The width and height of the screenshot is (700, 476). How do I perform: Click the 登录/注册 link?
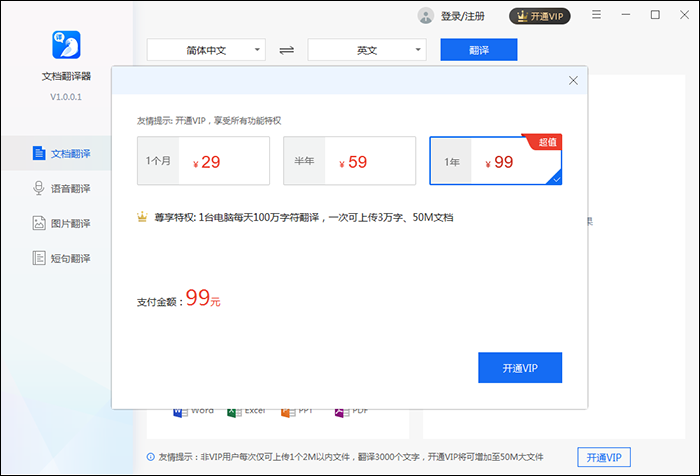462,16
